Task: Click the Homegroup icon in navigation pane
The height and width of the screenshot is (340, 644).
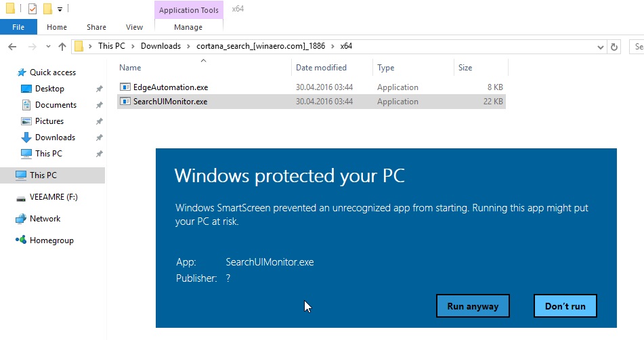Action: point(22,240)
